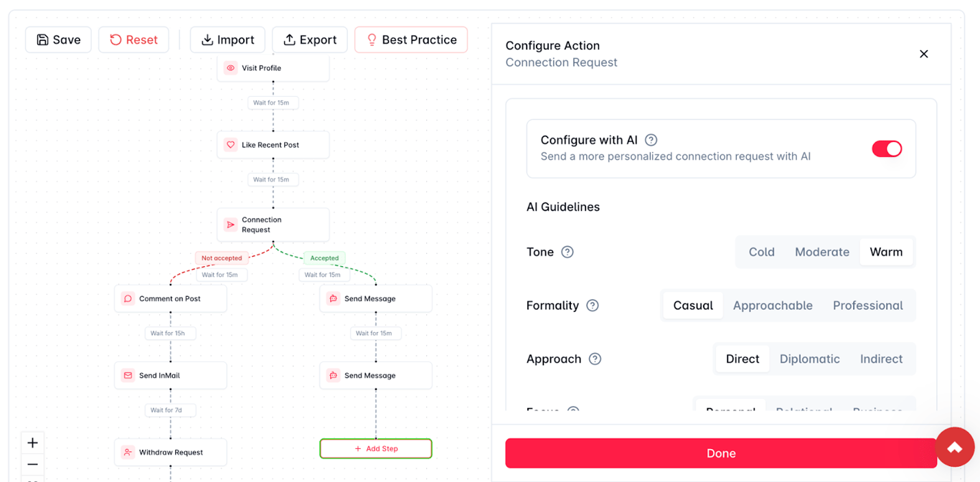Viewport: 980px width, 482px height.
Task: Export the workflow
Action: coord(310,39)
